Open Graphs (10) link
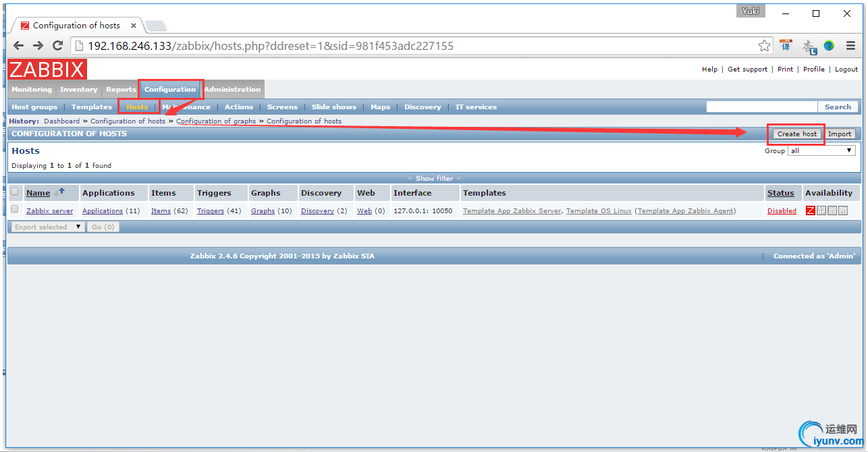868x452 pixels. pos(263,211)
